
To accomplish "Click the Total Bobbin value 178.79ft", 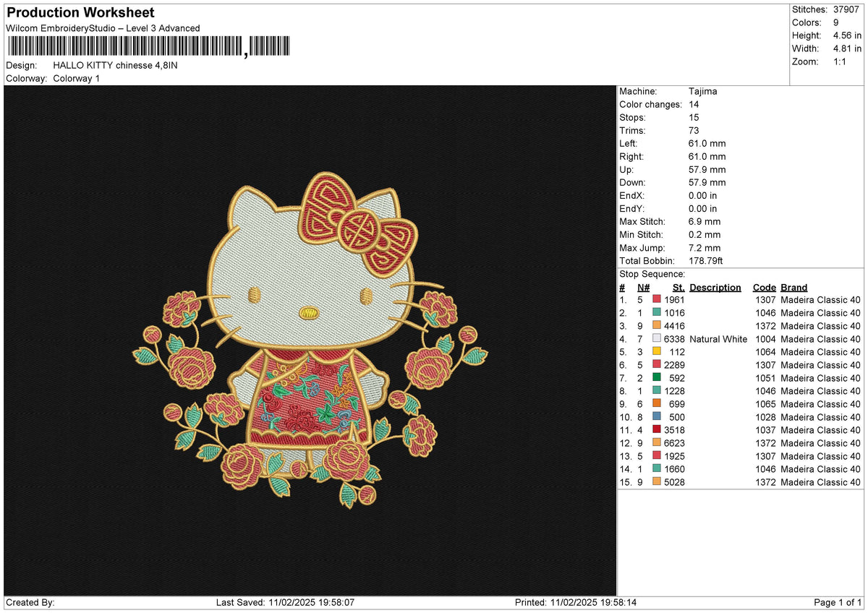I will pos(707,261).
